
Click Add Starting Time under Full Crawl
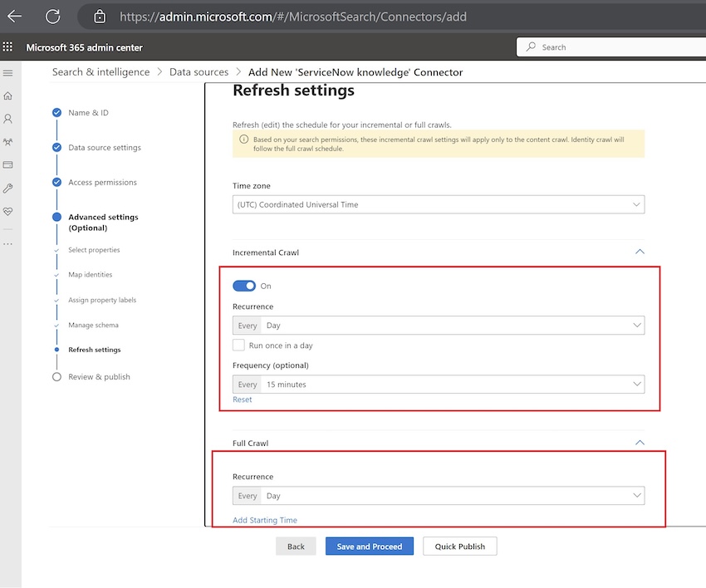click(x=264, y=520)
